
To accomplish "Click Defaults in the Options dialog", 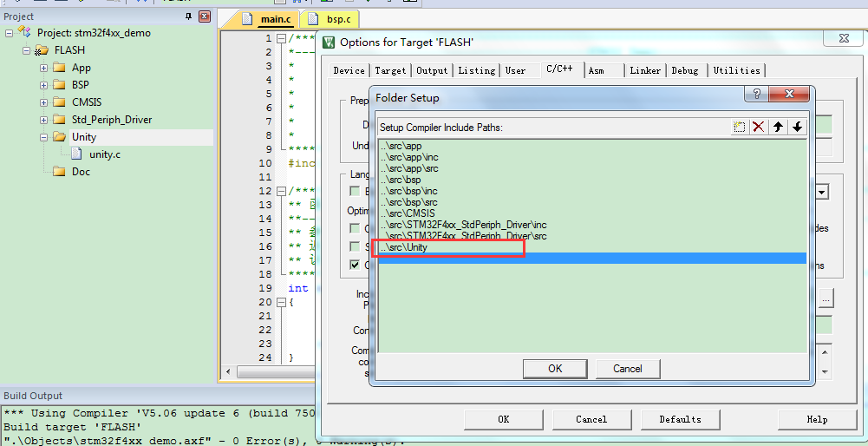I will coord(680,420).
